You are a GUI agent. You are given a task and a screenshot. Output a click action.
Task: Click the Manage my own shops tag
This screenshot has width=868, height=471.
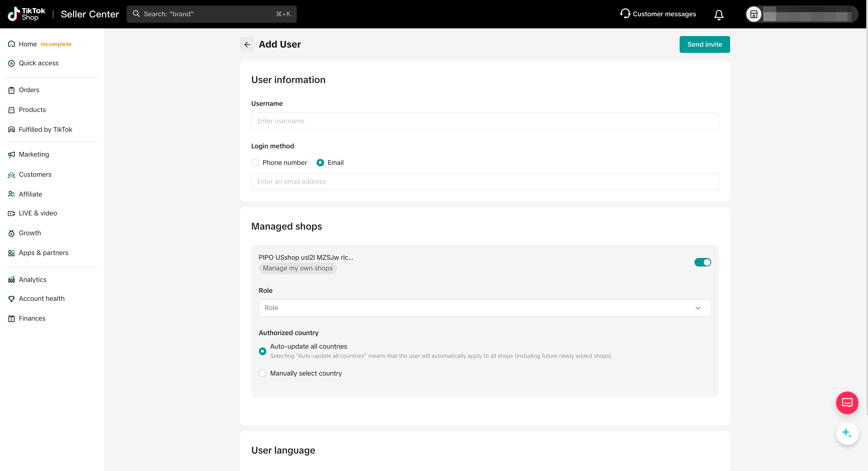pos(297,268)
